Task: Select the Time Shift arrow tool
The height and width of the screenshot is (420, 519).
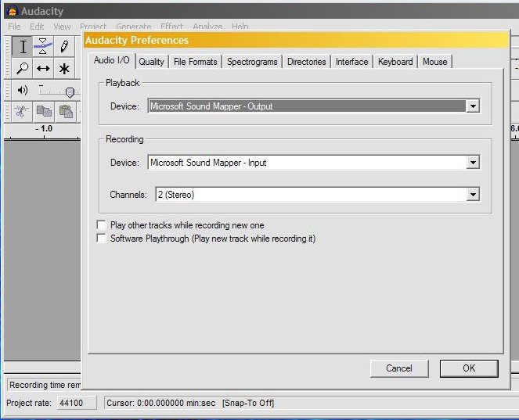Action: point(43,69)
